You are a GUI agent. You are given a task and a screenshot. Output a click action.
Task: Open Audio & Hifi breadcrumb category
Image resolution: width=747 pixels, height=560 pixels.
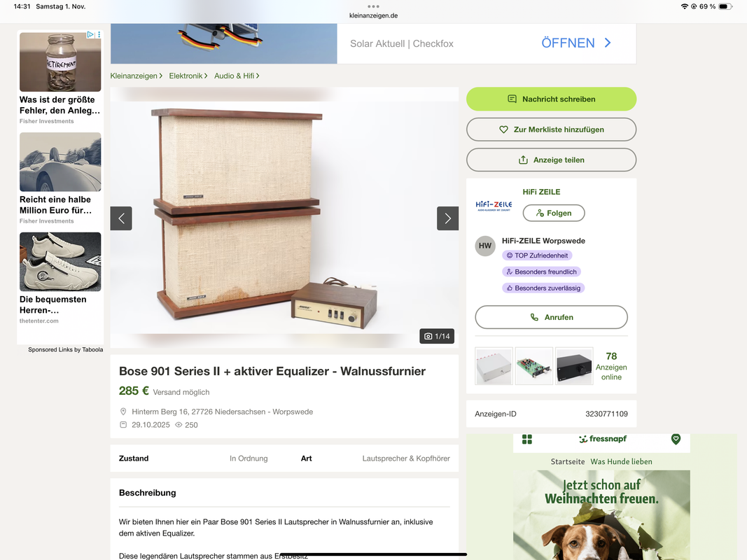tap(237, 76)
